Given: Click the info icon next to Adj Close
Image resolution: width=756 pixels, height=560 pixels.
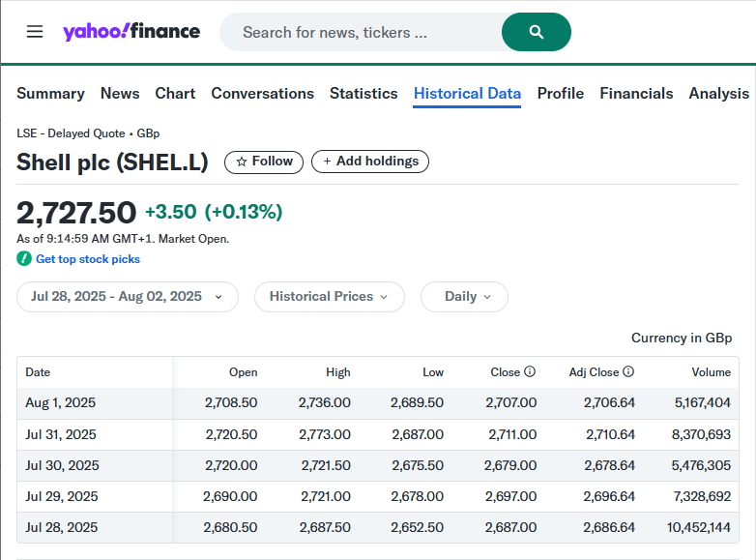Looking at the screenshot, I should 628,371.
